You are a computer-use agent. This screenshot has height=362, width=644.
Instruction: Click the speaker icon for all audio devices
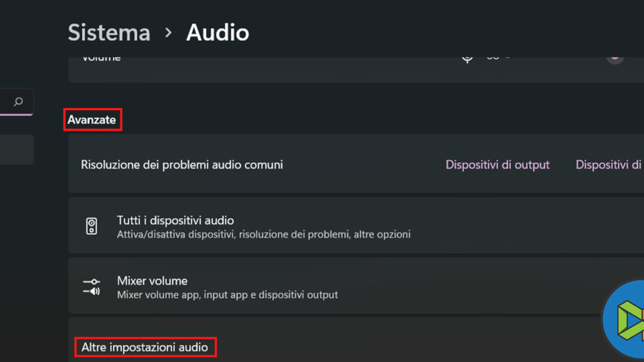point(92,226)
